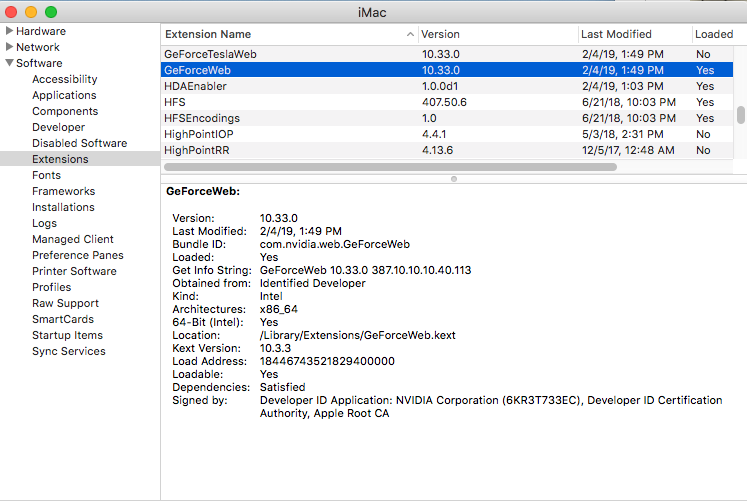This screenshot has width=747, height=501.
Task: Open Developer in the sidebar
Action: pyautogui.click(x=59, y=127)
